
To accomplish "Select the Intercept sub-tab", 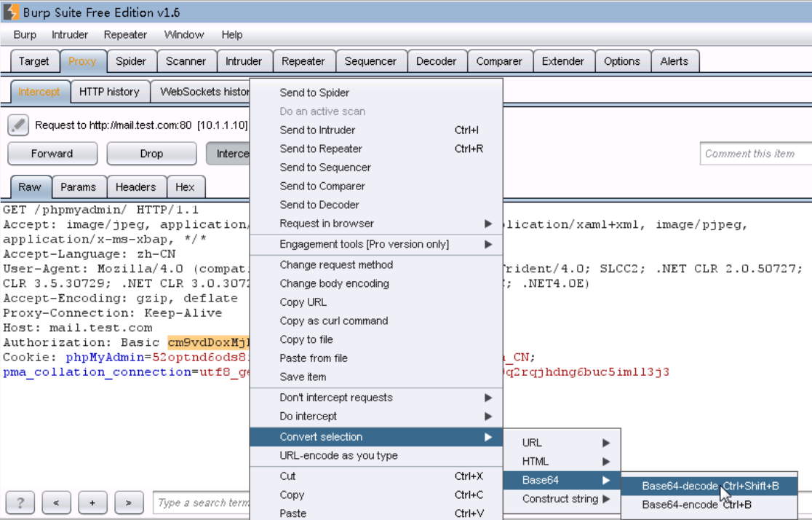I will (x=39, y=92).
